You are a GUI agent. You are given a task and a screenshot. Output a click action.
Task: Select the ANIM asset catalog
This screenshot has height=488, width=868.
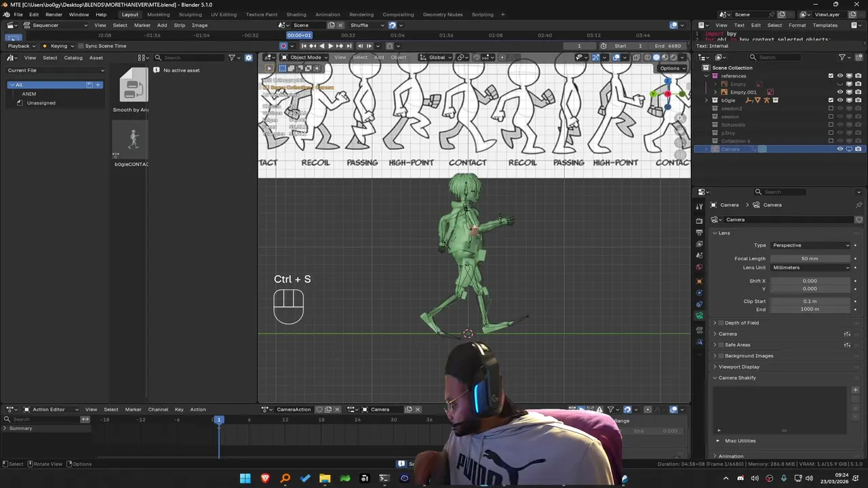click(x=29, y=94)
